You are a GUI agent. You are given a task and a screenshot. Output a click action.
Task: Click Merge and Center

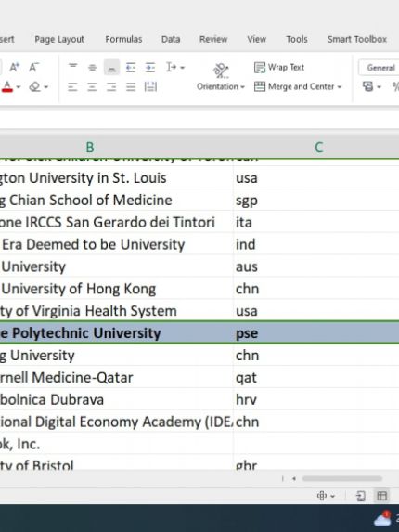[x=294, y=87]
